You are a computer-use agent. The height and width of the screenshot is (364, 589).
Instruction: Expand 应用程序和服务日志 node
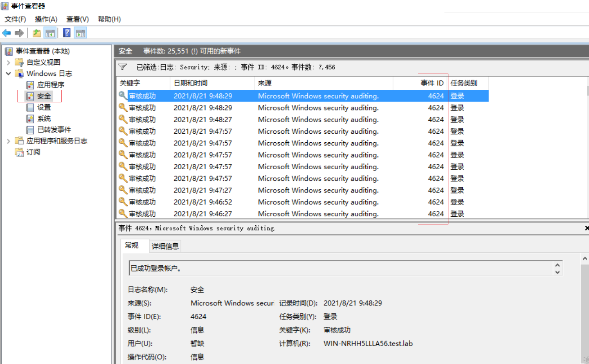[9, 140]
